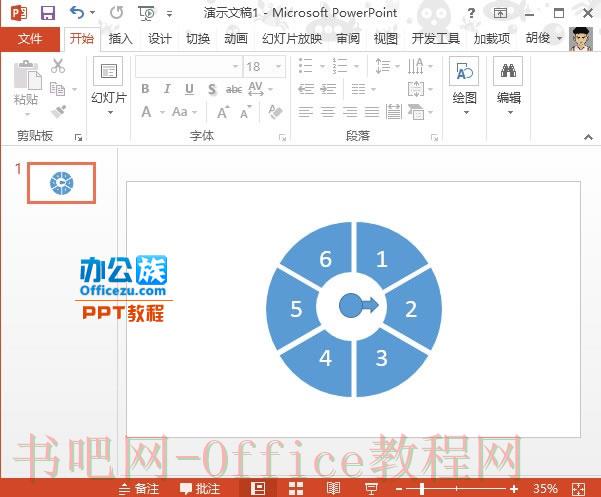Open the 剪贴板 dialog launcher
Viewport: 601px width, 497px height.
[x=79, y=137]
